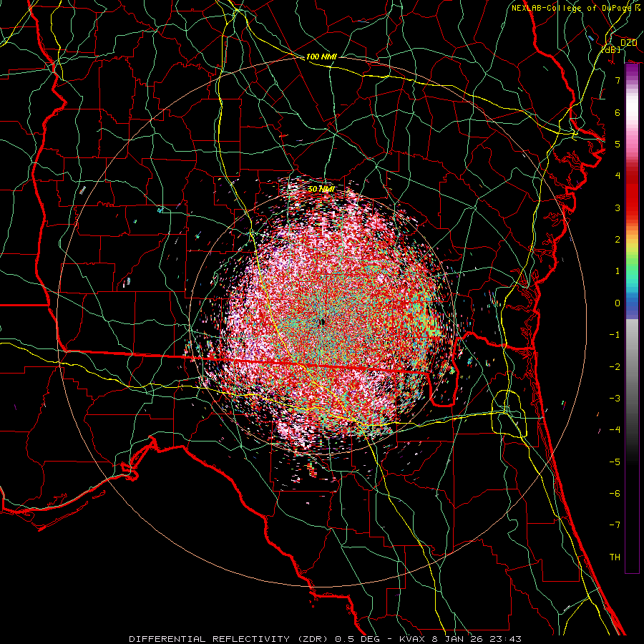Image resolution: width=644 pixels, height=644 pixels.
Task: Click the DZD product label above the scale
Action: [x=628, y=42]
